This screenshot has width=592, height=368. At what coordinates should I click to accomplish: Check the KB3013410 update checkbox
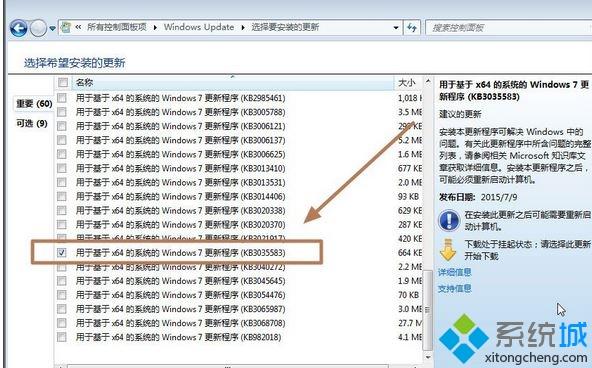click(x=62, y=168)
